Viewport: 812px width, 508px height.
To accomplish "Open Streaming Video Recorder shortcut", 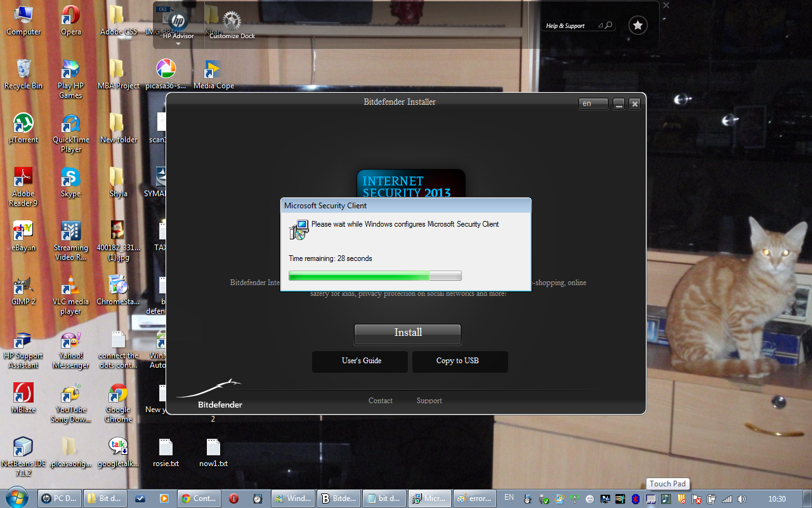I will pyautogui.click(x=70, y=241).
